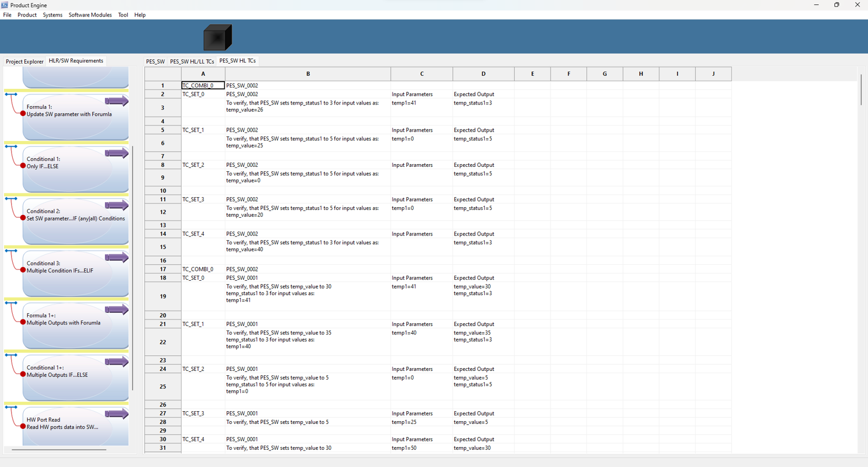Click the spreadsheet's vertical scrollbar thumb
This screenshot has height=467, width=868.
861,89
